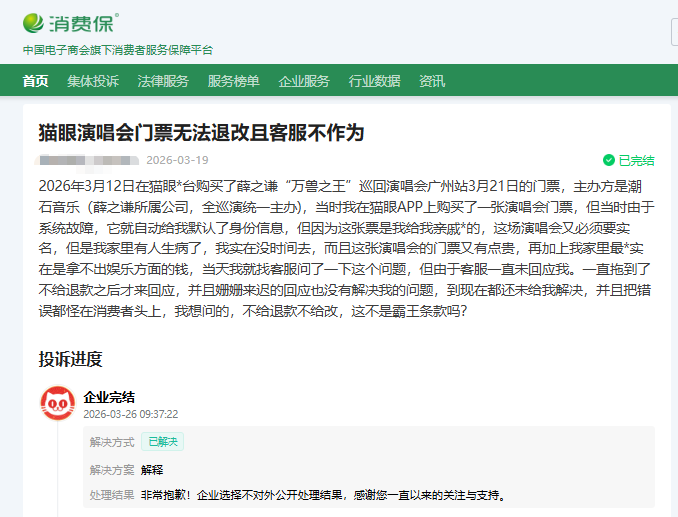Open the 服务榜单 page
The width and height of the screenshot is (678, 517).
(233, 81)
